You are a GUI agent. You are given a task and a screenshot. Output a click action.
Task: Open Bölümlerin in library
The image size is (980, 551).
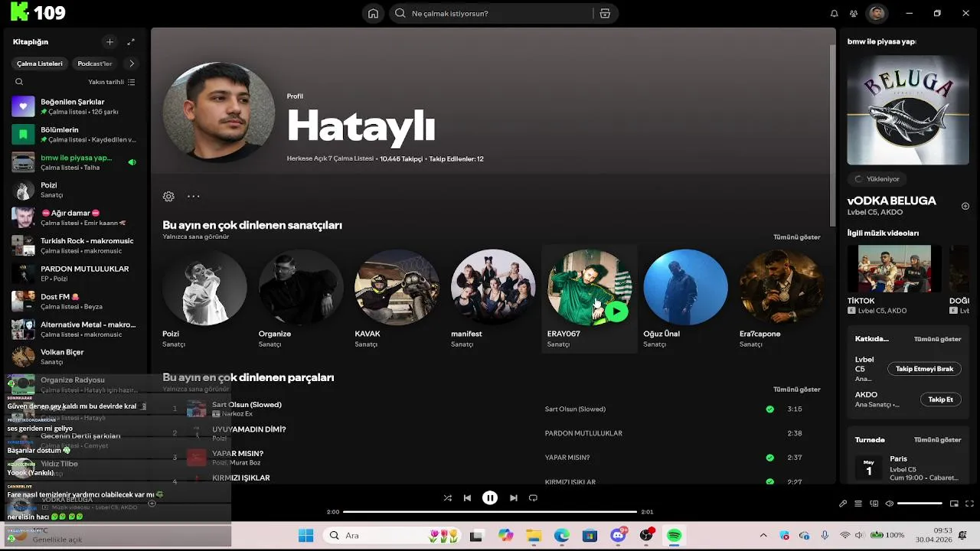[x=74, y=135]
